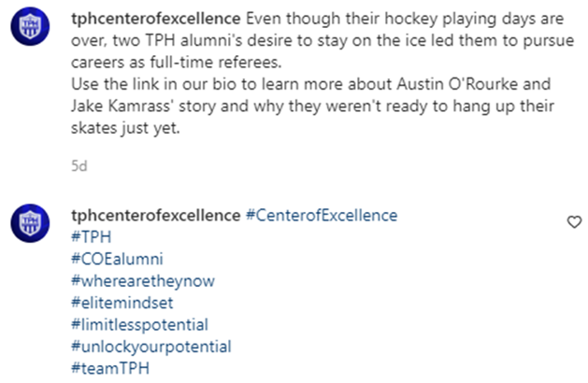Open the #wherearetheynow hashtag

143,280
